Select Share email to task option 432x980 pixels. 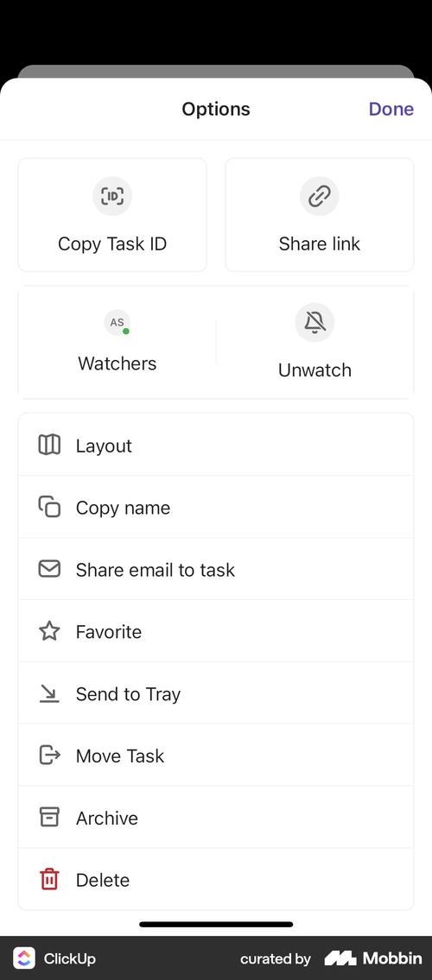pos(216,569)
